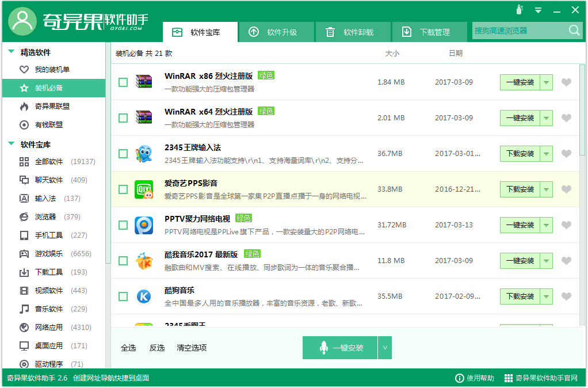Switch to the 软件宝库 tab
The image size is (588, 388).
[200, 32]
